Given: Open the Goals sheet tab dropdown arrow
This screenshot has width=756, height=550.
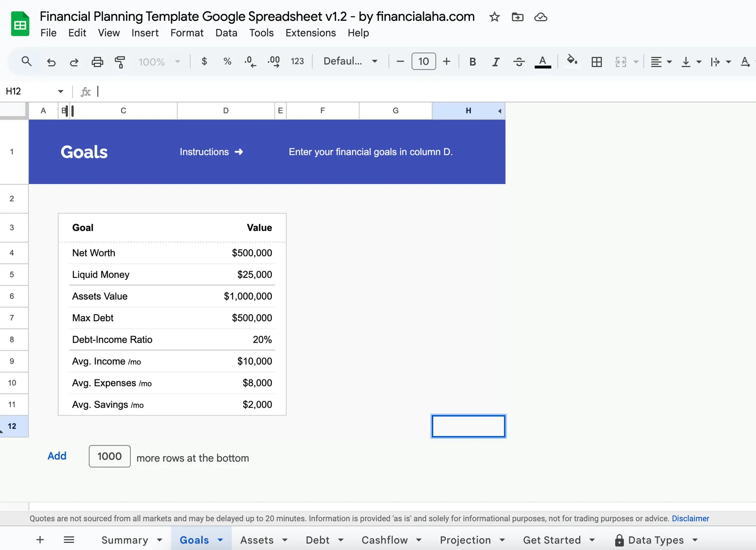Looking at the screenshot, I should [x=220, y=540].
